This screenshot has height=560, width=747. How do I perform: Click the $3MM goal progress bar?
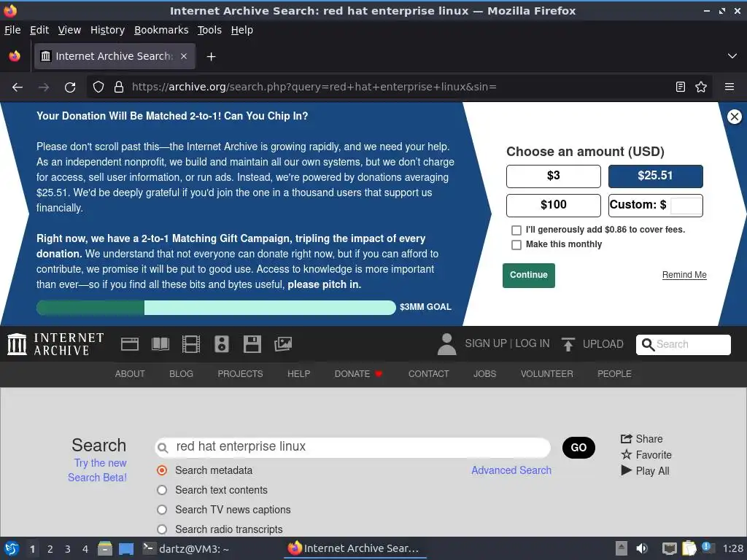click(x=216, y=308)
